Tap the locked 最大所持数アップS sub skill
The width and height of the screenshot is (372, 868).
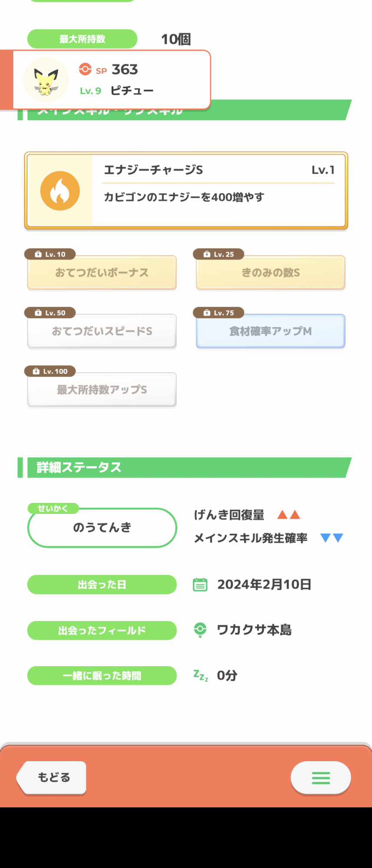[102, 390]
